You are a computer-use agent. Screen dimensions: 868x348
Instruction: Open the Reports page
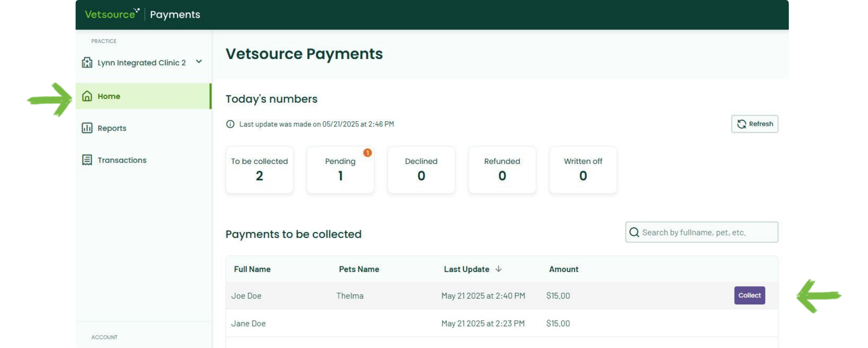coord(112,128)
